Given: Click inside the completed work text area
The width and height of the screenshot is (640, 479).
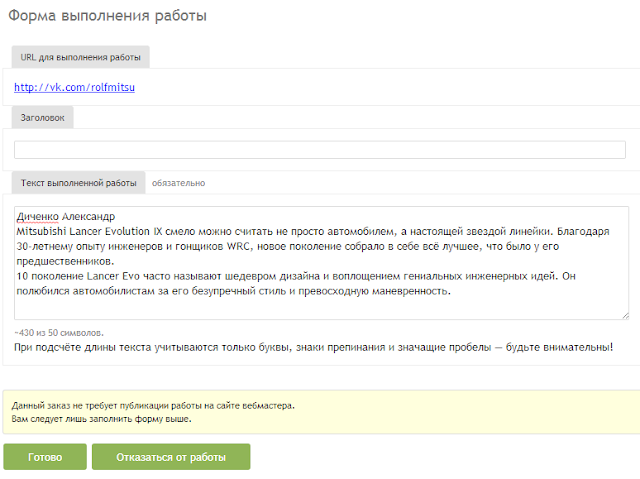Looking at the screenshot, I should tap(321, 263).
